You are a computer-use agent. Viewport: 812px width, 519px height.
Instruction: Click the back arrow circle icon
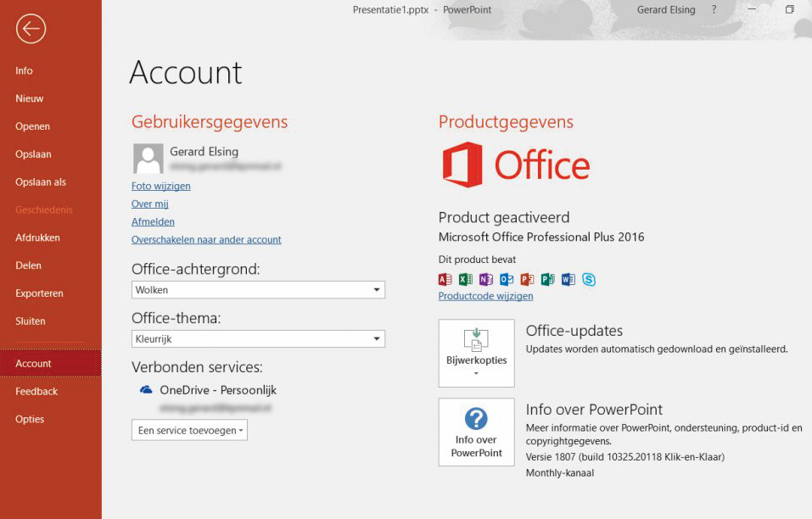pos(31,29)
